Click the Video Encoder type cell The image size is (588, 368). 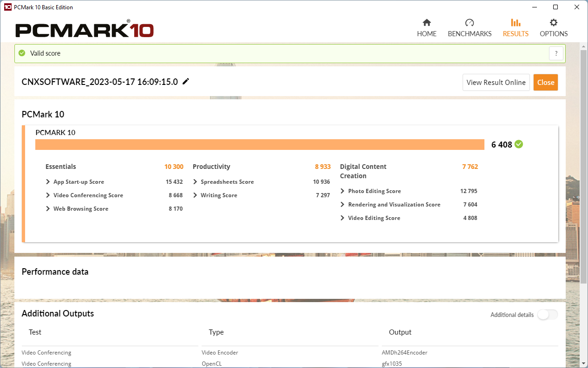point(220,353)
